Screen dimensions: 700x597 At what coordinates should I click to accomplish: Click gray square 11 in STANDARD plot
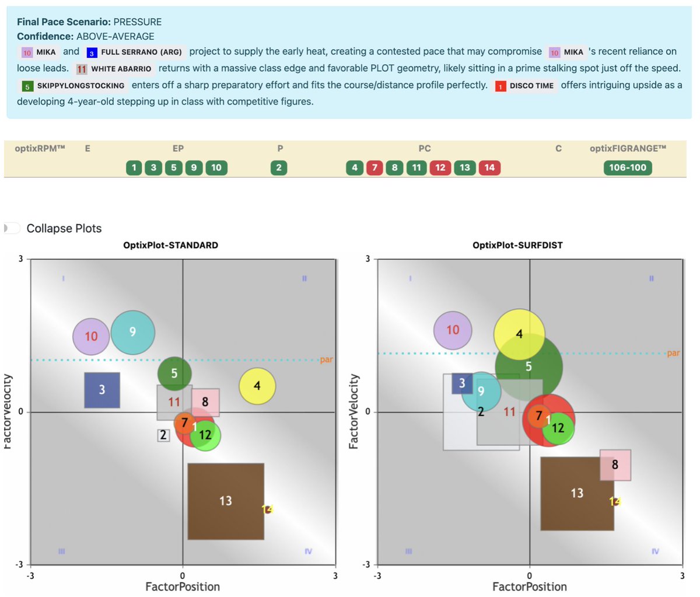click(x=174, y=402)
